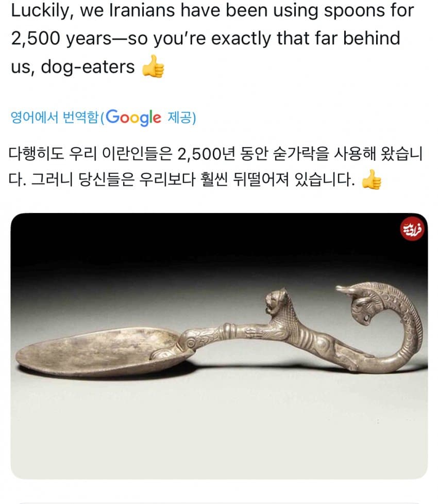438x504 pixels.
Task: Click "숟가락을" in the Korean translation
Action: [x=301, y=154]
